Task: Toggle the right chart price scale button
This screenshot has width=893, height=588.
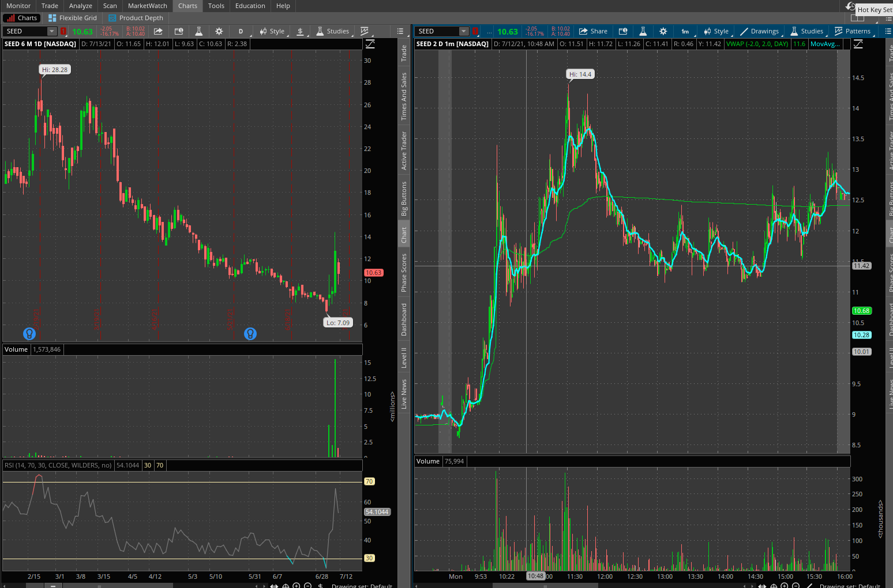Action: (858, 44)
